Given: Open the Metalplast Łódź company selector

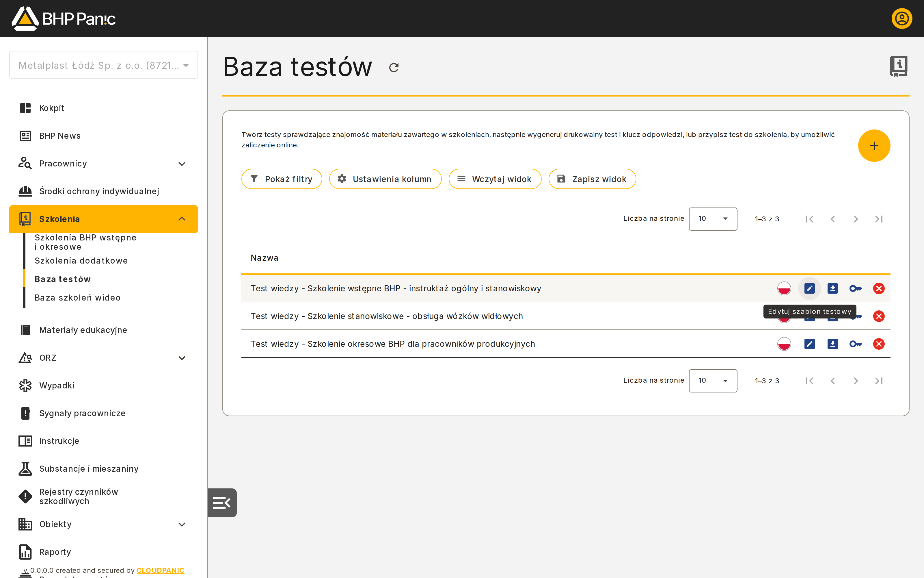Looking at the screenshot, I should pyautogui.click(x=103, y=65).
